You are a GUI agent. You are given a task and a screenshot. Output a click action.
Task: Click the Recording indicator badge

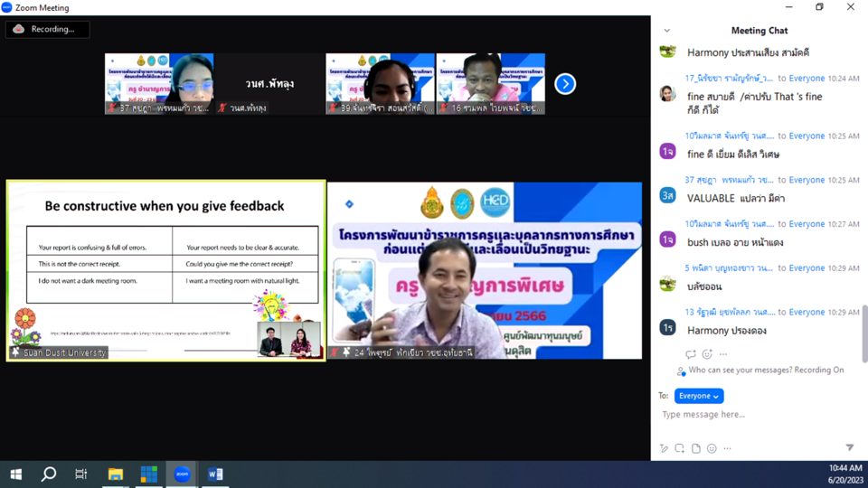click(48, 29)
